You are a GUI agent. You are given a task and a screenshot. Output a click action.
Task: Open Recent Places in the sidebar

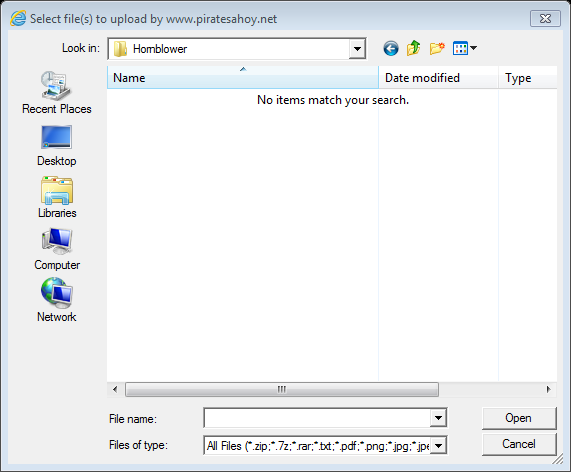tap(56, 93)
